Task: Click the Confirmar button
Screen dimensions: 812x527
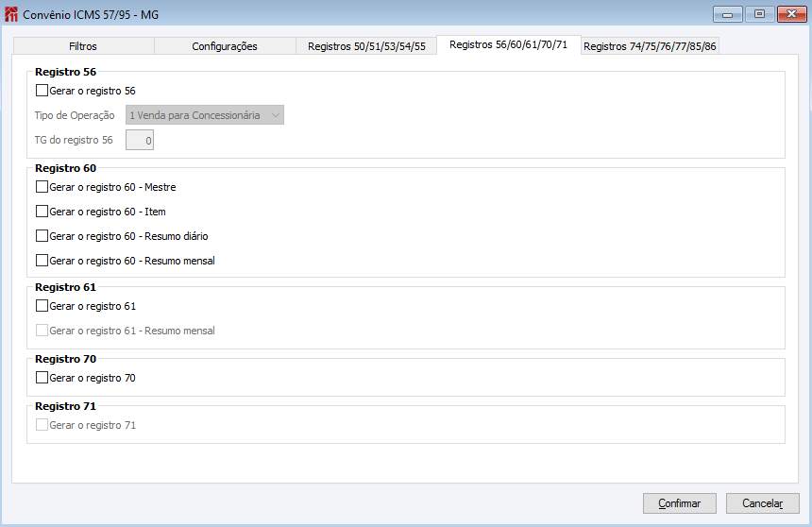Action: point(680,503)
